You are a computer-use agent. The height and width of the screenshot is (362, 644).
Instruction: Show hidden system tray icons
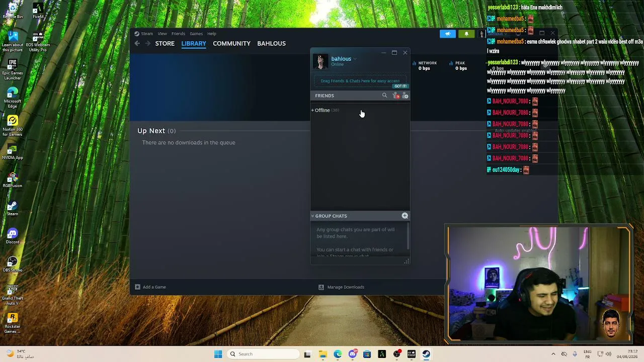(553, 354)
